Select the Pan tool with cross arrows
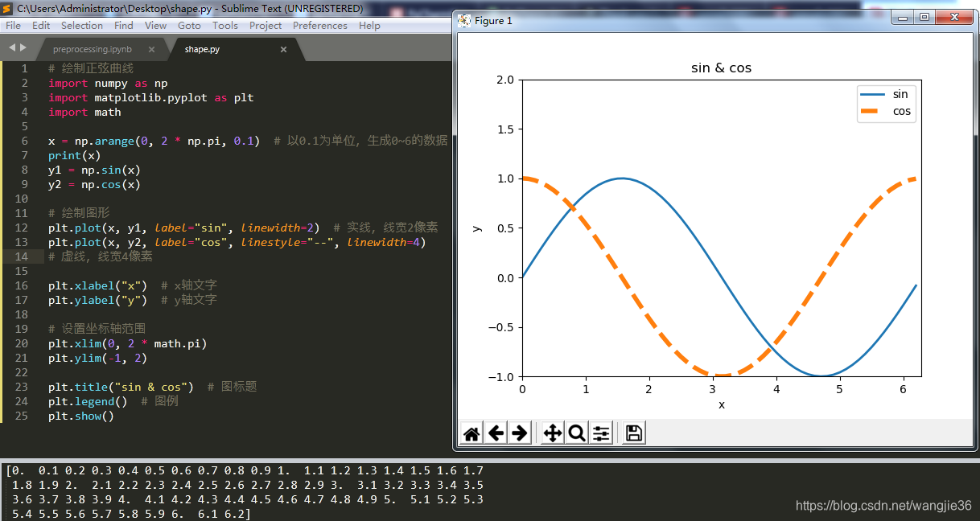Image resolution: width=980 pixels, height=521 pixels. pyautogui.click(x=553, y=433)
